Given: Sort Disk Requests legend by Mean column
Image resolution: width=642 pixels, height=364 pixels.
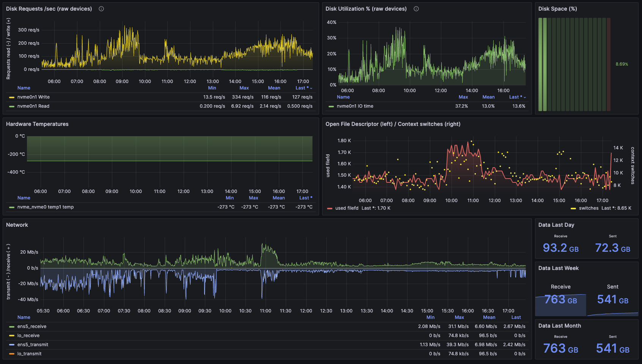Looking at the screenshot, I should pos(274,88).
